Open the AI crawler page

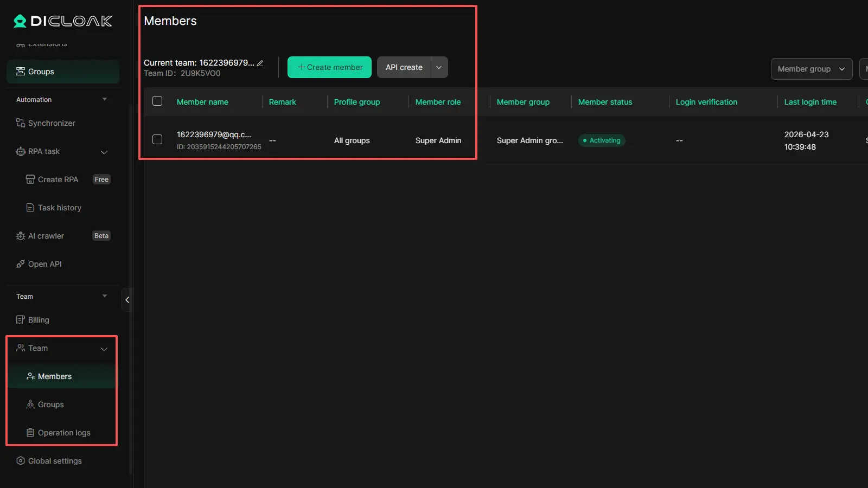(46, 236)
